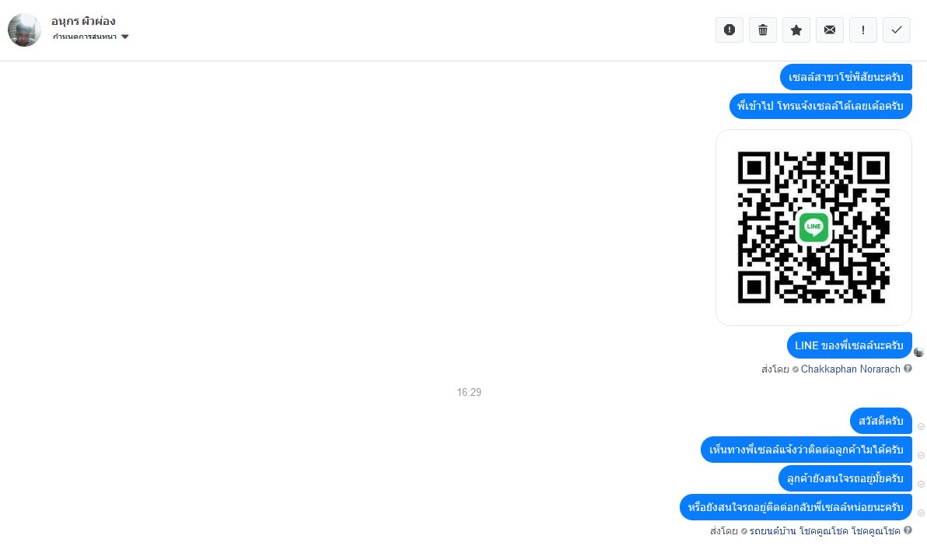Click sender link Chakkaphan Norarach
This screenshot has height=560, width=927.
(850, 369)
